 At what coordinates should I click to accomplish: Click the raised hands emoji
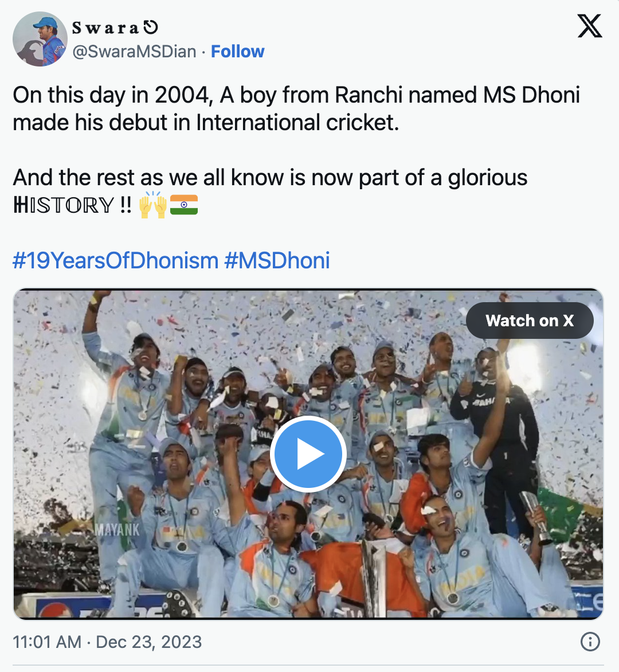(152, 205)
